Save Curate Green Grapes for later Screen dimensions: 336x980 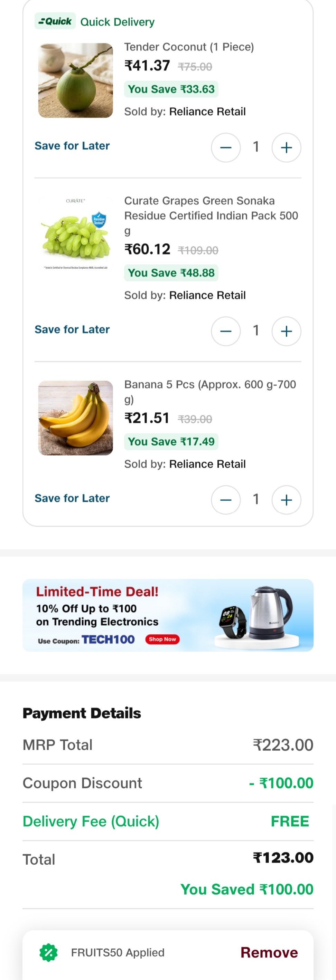(x=72, y=329)
